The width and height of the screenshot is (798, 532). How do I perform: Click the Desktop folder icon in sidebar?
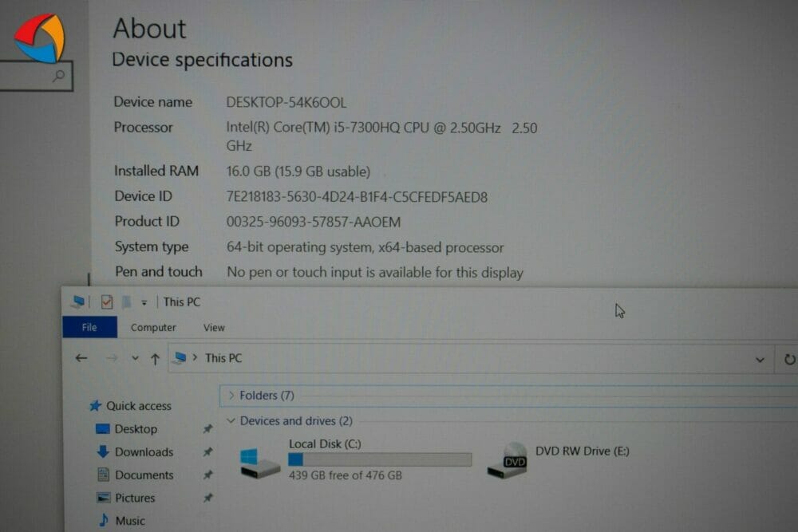(102, 429)
